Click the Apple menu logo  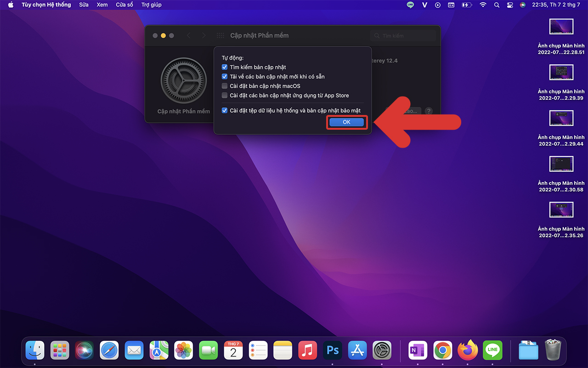tap(11, 5)
